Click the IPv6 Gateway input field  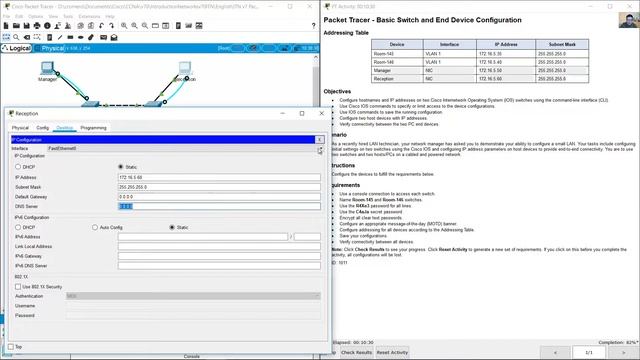click(219, 256)
